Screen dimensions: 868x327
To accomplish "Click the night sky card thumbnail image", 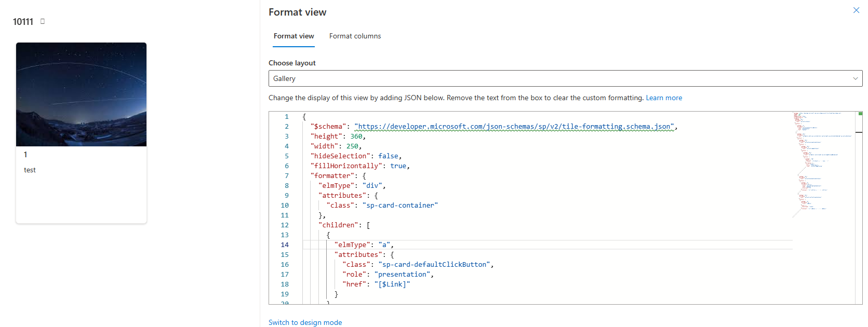I will click(81, 94).
